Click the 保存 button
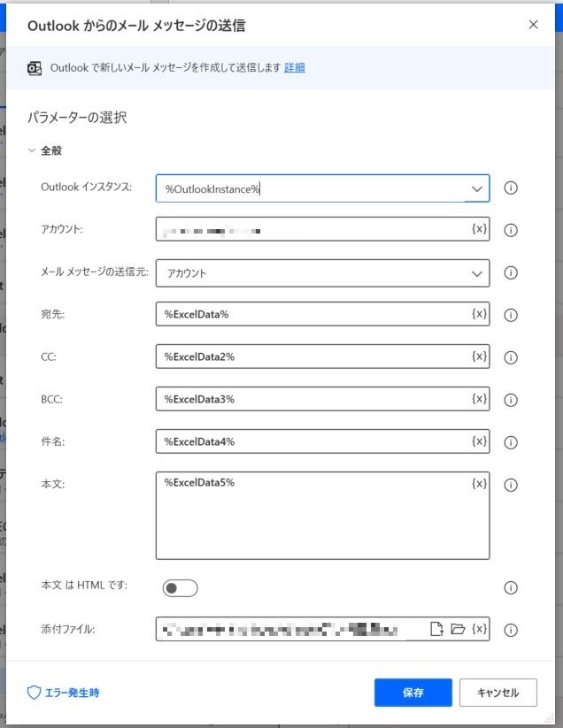The image size is (563, 728). pos(413,693)
